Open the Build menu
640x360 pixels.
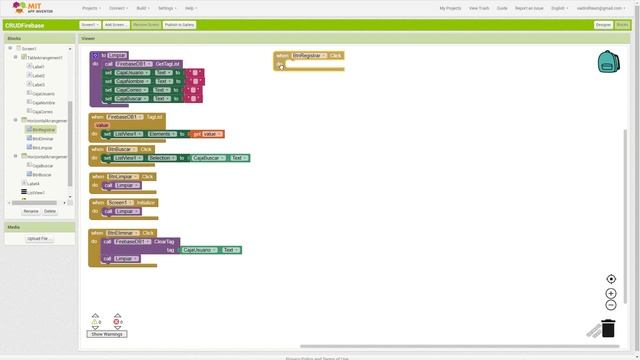(143, 8)
